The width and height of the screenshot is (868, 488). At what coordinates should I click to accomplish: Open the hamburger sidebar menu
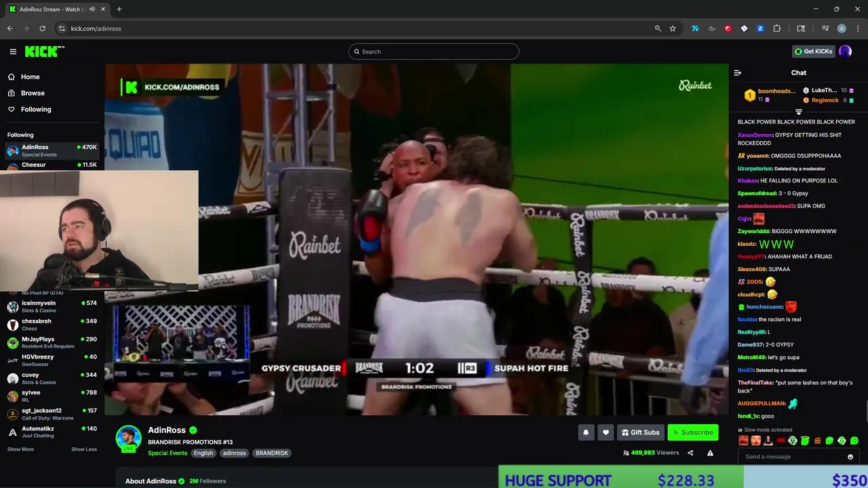point(13,52)
